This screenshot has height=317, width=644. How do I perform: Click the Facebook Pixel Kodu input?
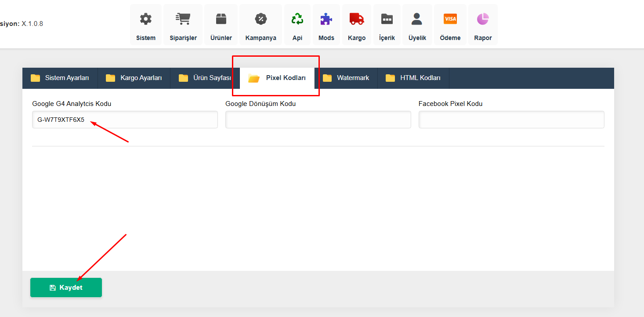511,120
